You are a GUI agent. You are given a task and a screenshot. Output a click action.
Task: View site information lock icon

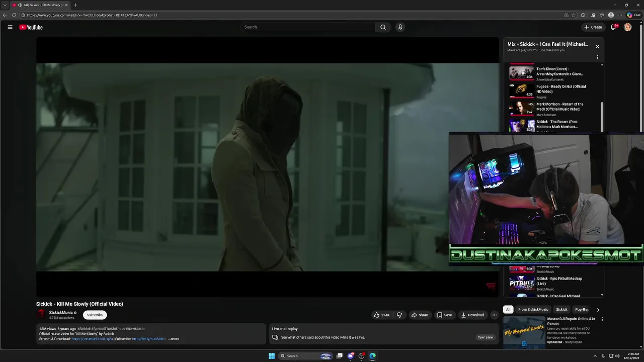[23, 15]
